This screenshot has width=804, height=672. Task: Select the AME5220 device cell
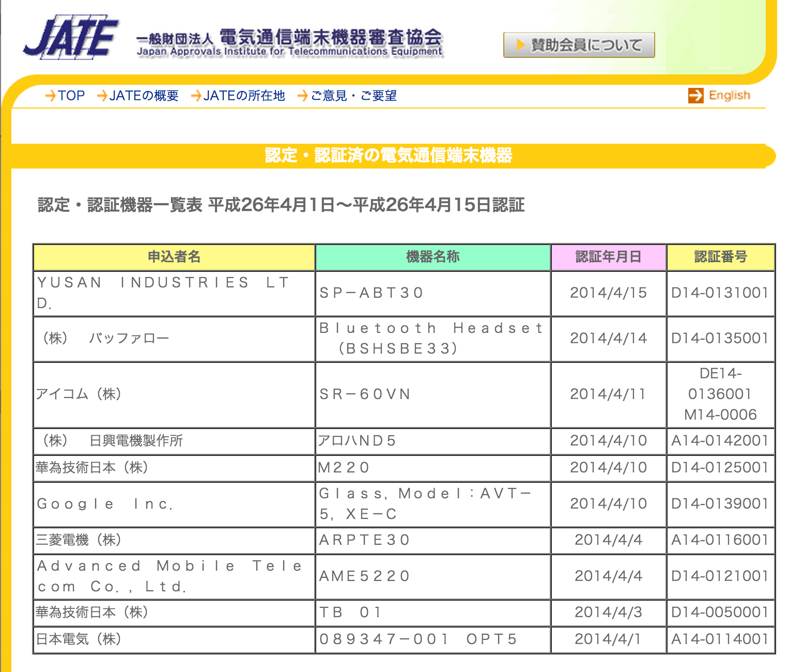[433, 576]
